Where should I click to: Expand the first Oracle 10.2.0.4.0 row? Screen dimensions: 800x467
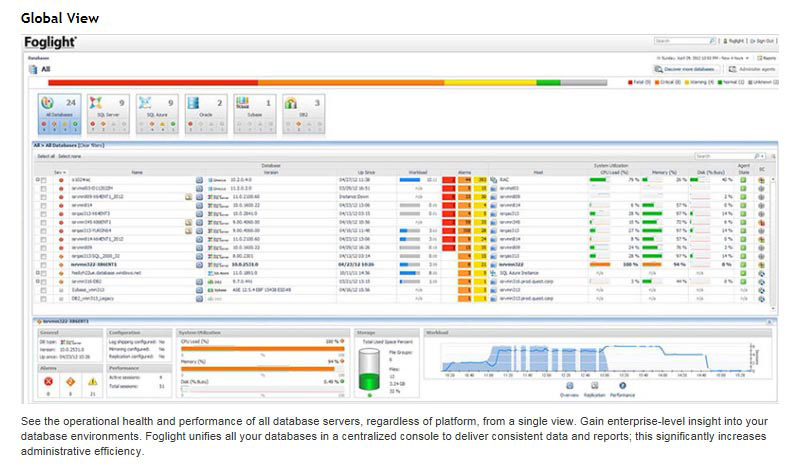tap(37, 180)
